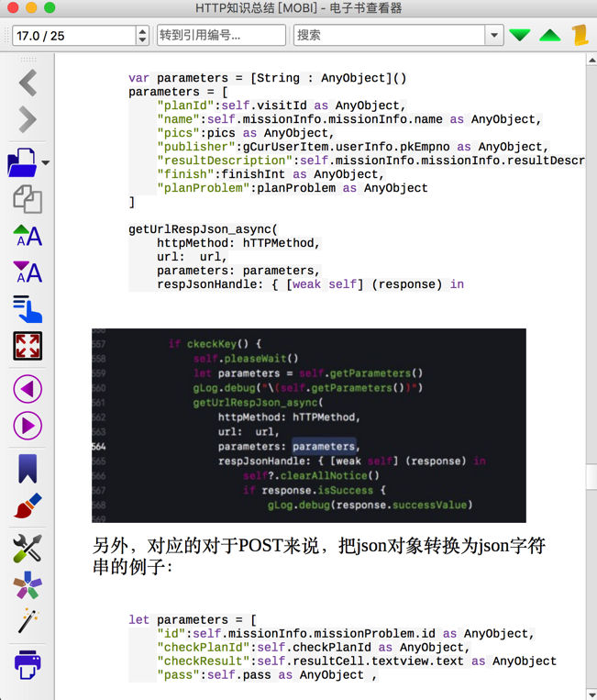Go to the next page
This screenshot has height=700, width=597.
[28, 426]
